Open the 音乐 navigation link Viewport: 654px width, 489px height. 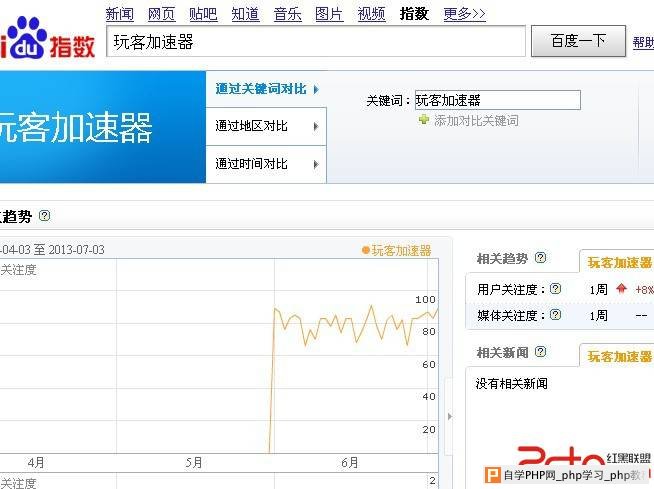(287, 14)
